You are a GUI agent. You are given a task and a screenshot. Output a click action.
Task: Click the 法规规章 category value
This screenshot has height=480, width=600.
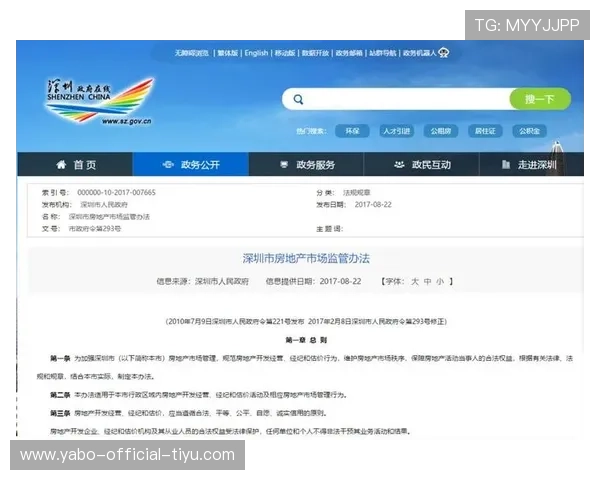click(x=356, y=193)
